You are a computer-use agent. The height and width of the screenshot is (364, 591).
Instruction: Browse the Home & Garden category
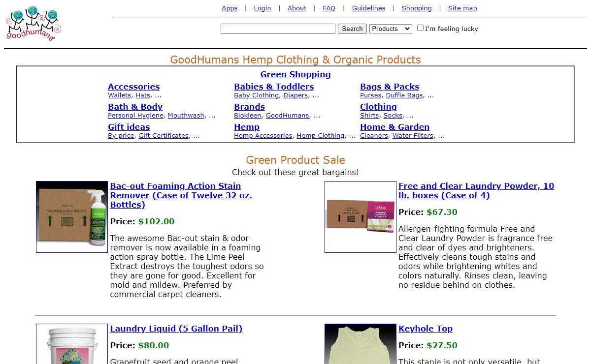coord(395,127)
